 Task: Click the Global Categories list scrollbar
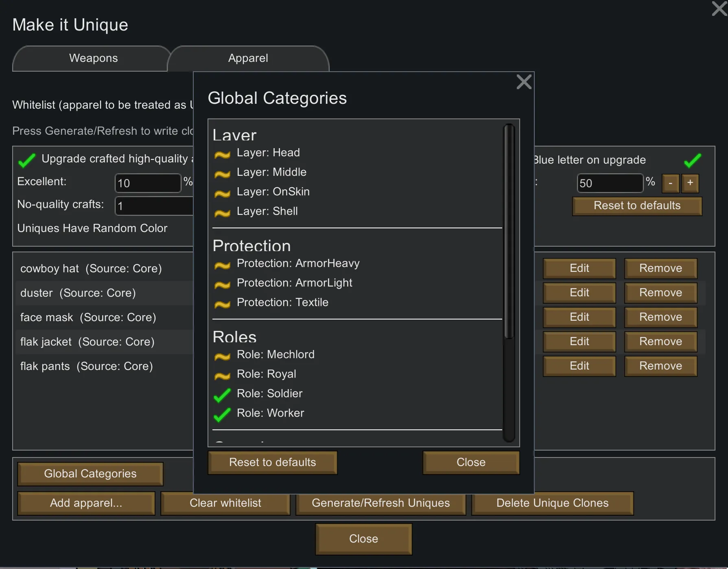[x=509, y=232]
